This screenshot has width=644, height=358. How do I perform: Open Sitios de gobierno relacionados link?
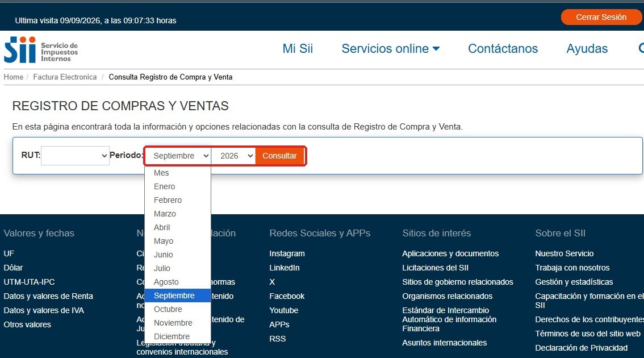[458, 282]
